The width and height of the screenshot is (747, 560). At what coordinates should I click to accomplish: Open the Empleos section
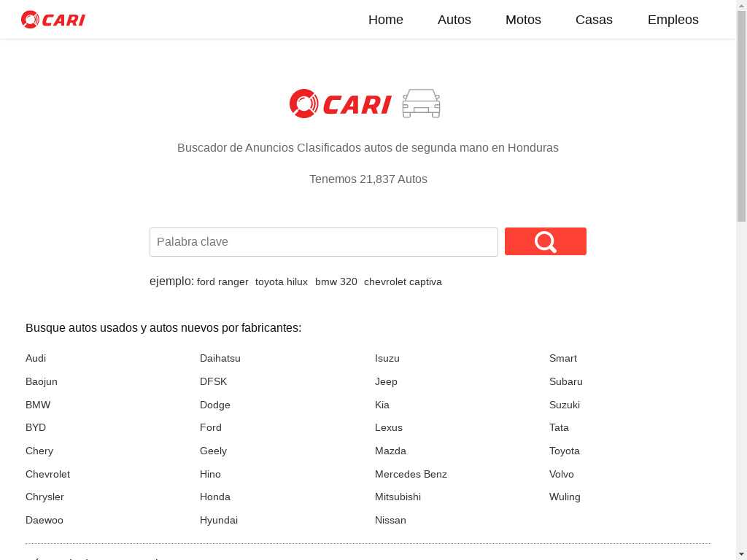[673, 20]
